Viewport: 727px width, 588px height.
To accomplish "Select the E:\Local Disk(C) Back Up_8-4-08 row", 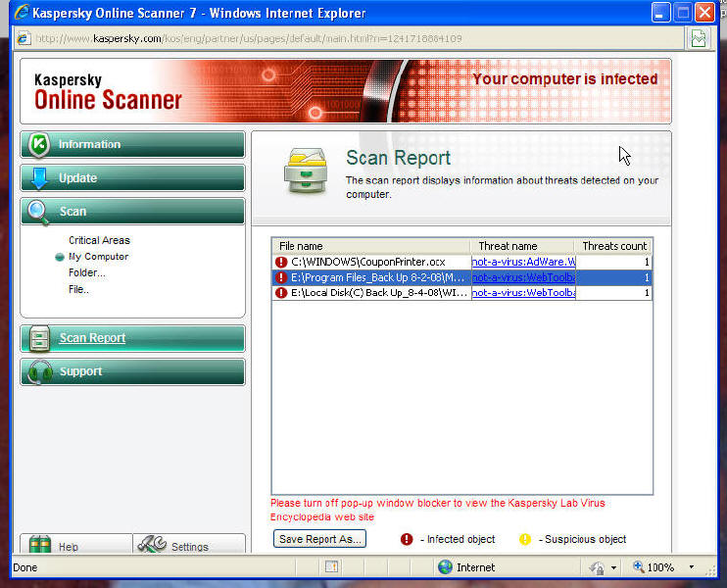I will pos(462,293).
